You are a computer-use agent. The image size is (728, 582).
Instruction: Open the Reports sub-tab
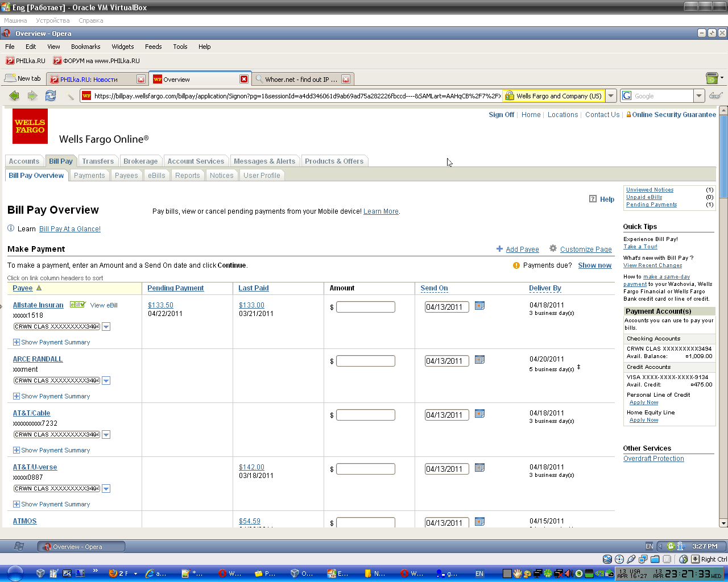(x=188, y=176)
